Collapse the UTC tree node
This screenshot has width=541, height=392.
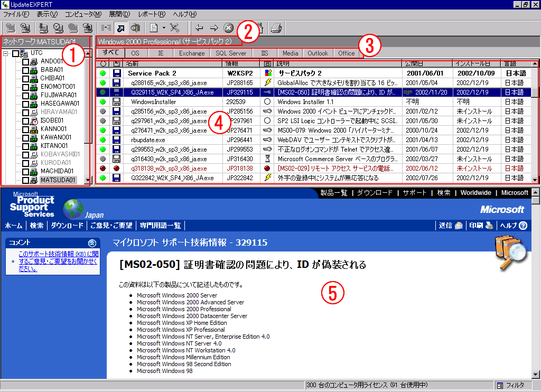(x=5, y=53)
